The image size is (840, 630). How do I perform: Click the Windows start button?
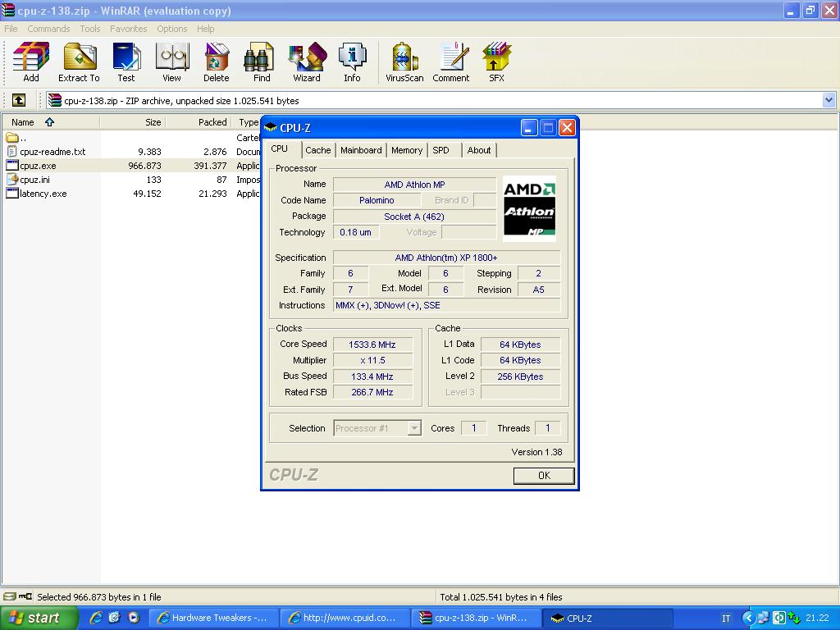click(x=39, y=618)
